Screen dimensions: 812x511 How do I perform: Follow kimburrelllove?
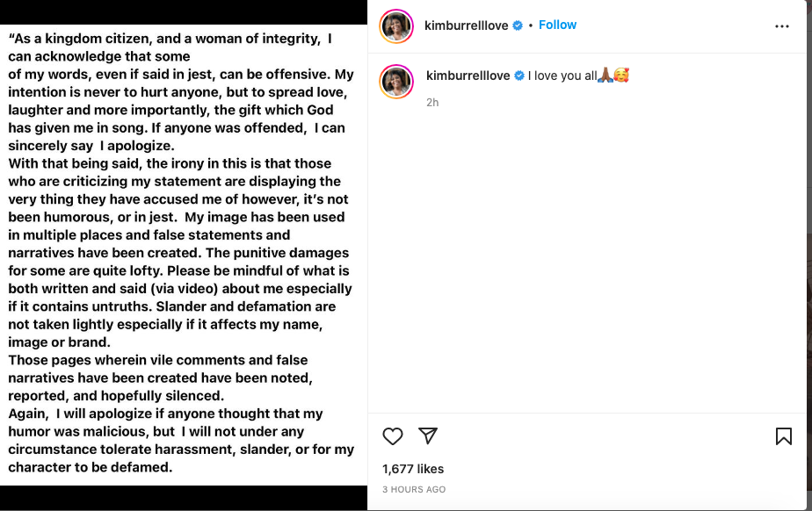click(x=557, y=25)
